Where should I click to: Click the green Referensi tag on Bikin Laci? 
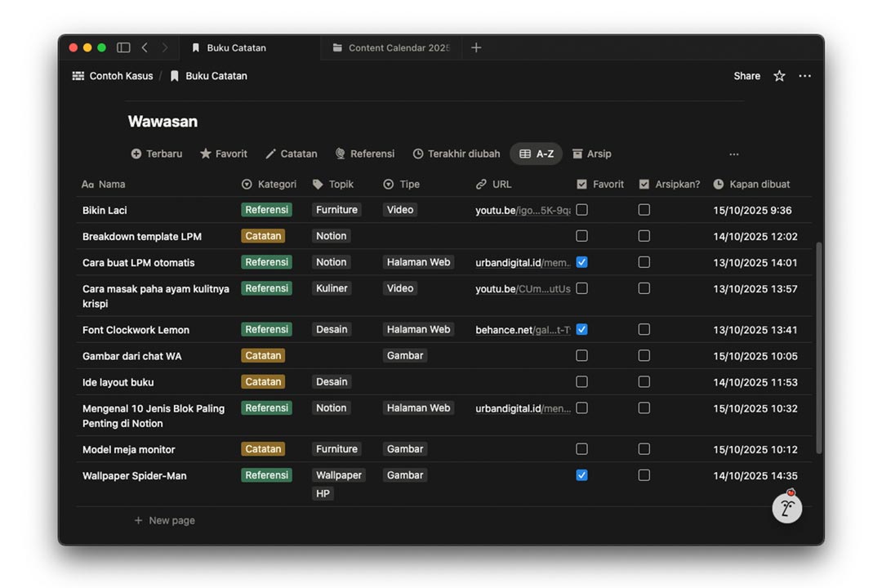point(266,210)
